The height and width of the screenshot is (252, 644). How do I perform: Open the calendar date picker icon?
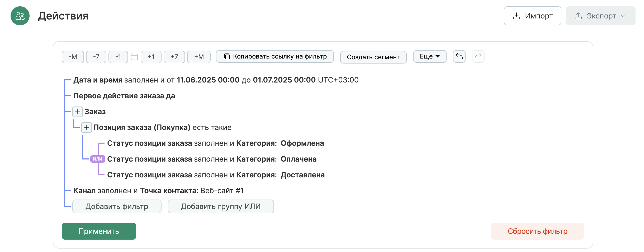pos(134,57)
